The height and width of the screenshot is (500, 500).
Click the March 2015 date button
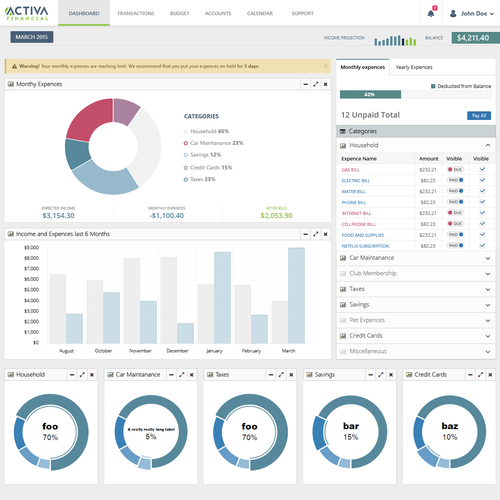pos(32,37)
